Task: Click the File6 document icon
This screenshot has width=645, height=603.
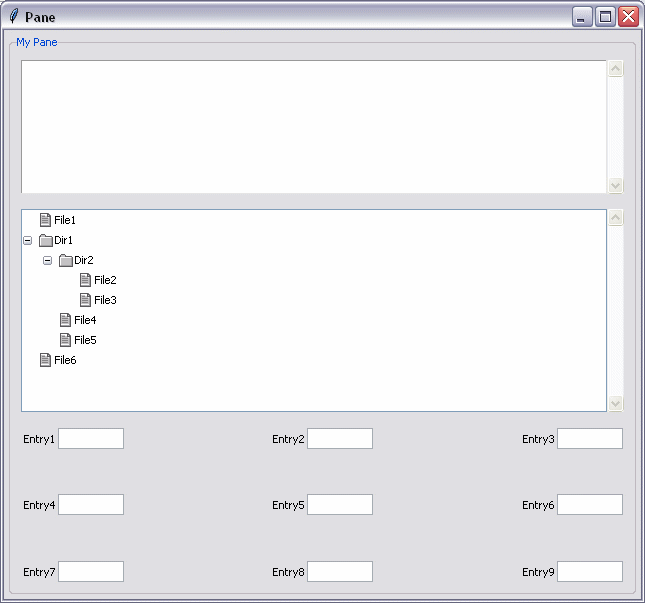Action: coord(45,360)
